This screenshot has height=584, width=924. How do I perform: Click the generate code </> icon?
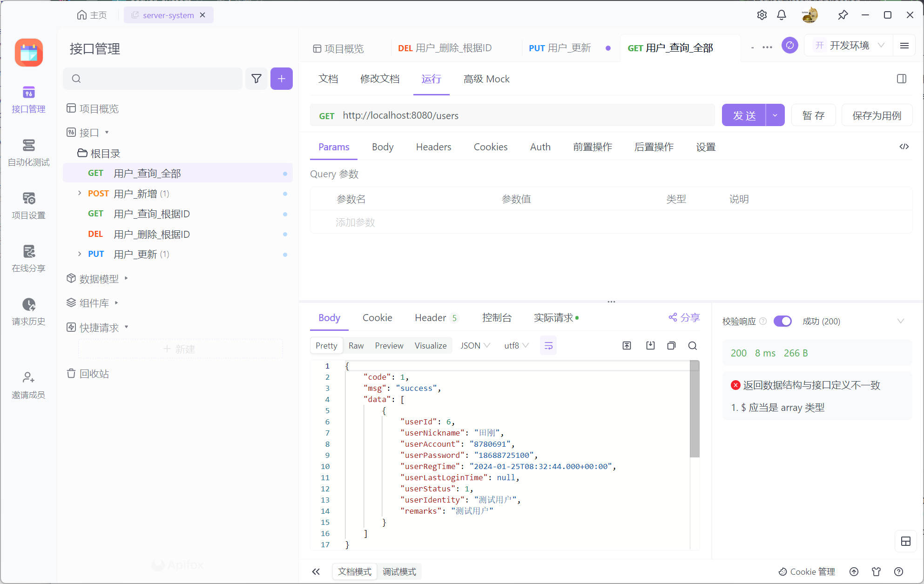point(904,147)
